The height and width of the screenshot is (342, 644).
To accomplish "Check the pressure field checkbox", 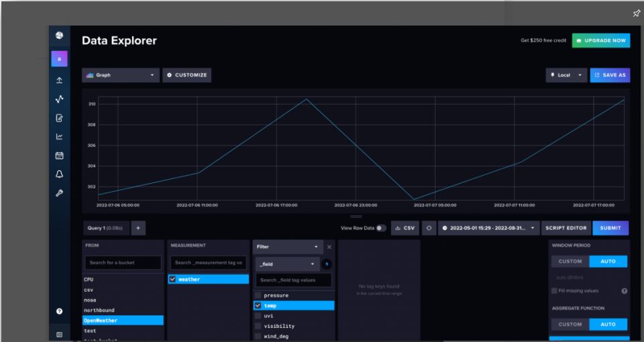I will pos(258,295).
